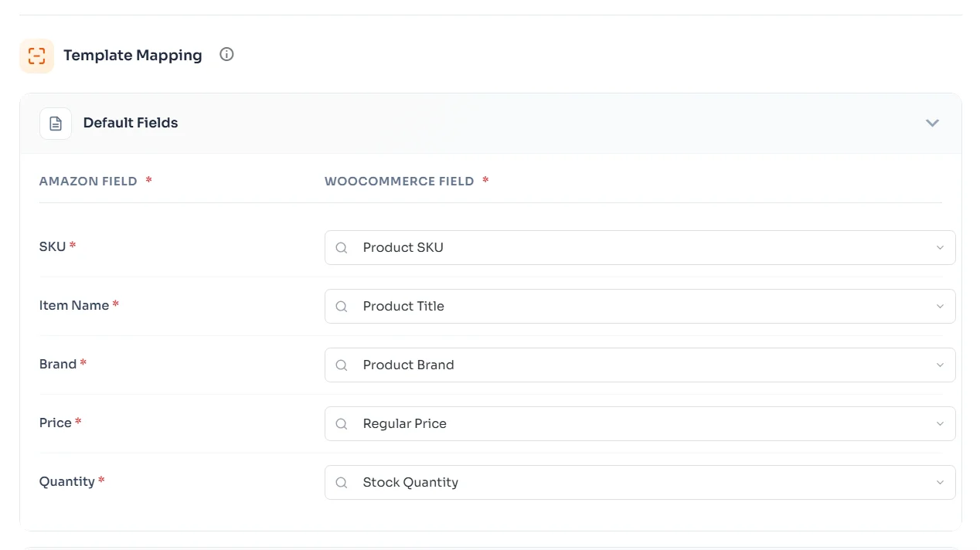Open the Template Mapping info tooltip icon

click(x=226, y=54)
